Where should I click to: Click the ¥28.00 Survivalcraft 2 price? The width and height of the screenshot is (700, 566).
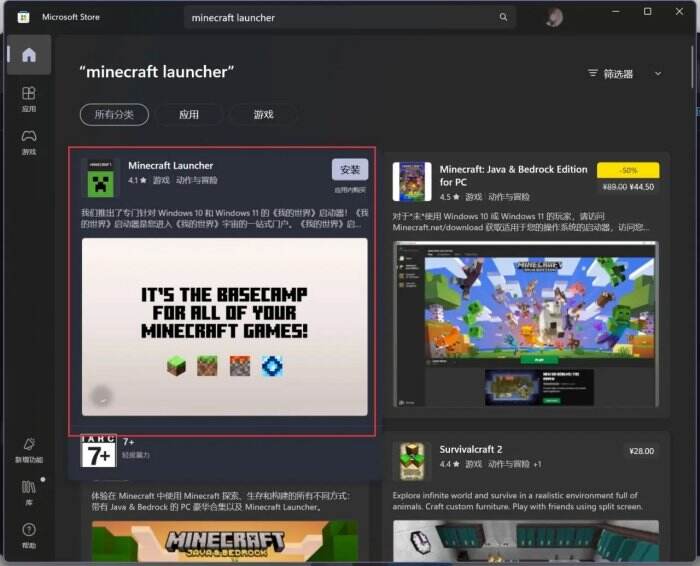click(642, 451)
